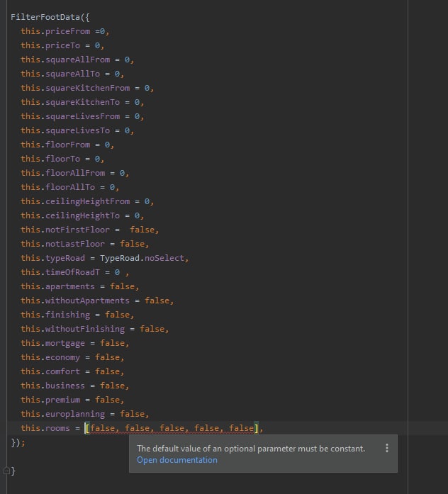
Task: Click the noSelect enum value
Action: point(164,258)
